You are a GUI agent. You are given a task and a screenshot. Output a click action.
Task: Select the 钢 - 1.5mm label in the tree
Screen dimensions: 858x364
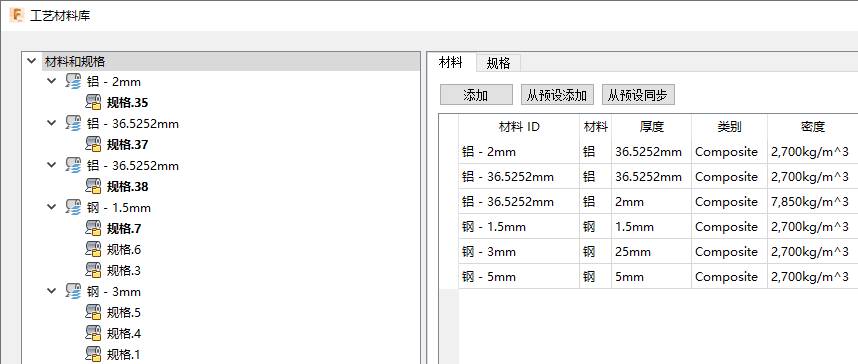coord(119,207)
